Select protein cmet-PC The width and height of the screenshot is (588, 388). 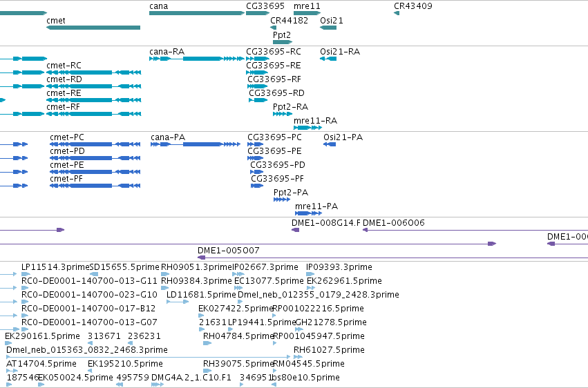[95, 144]
